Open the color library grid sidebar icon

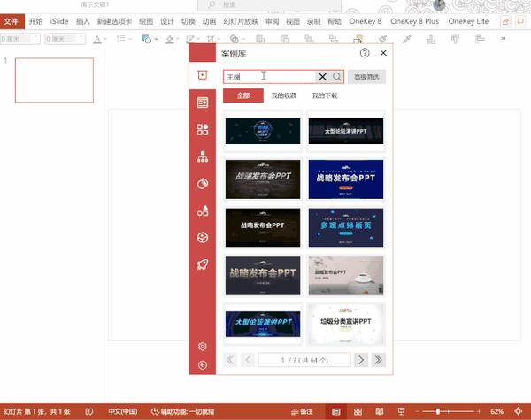pos(203,129)
